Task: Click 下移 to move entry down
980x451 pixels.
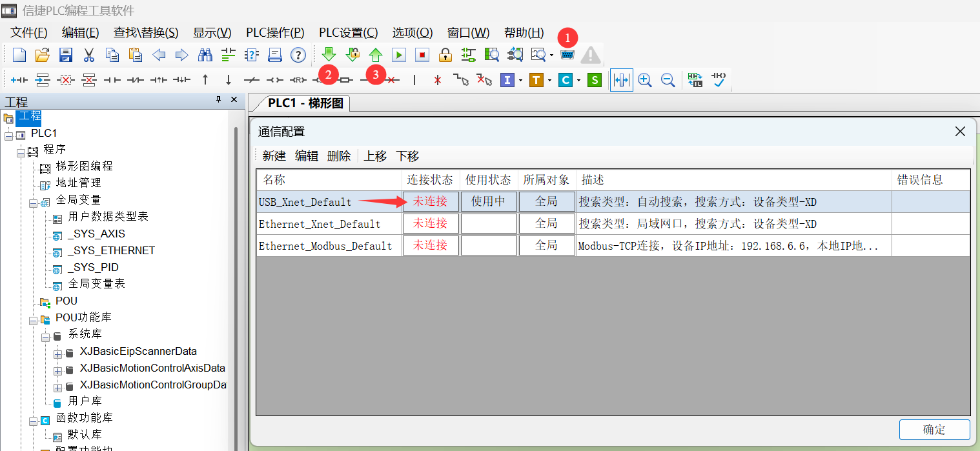Action: pyautogui.click(x=407, y=156)
